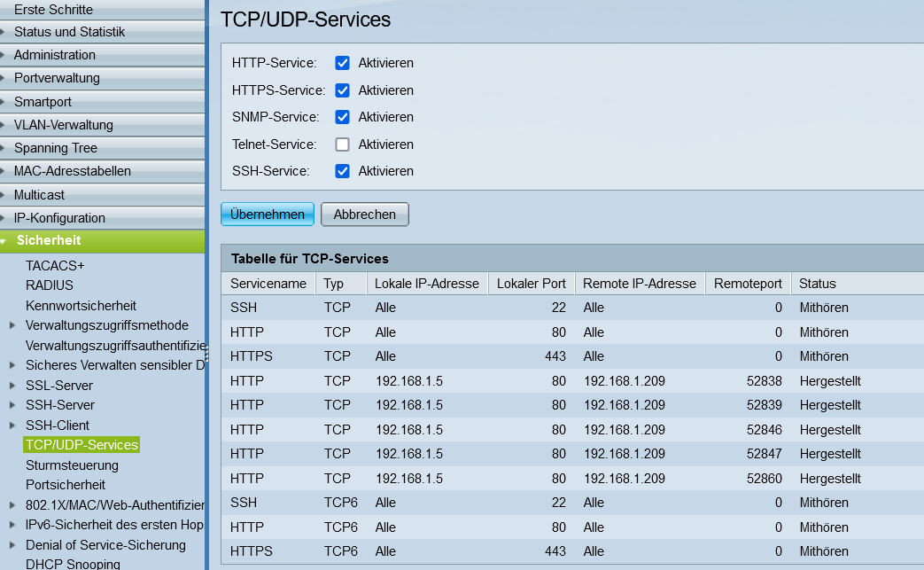Screen dimensions: 924x570
Task: Toggle the SSH-Service checkbox
Action: pos(342,171)
